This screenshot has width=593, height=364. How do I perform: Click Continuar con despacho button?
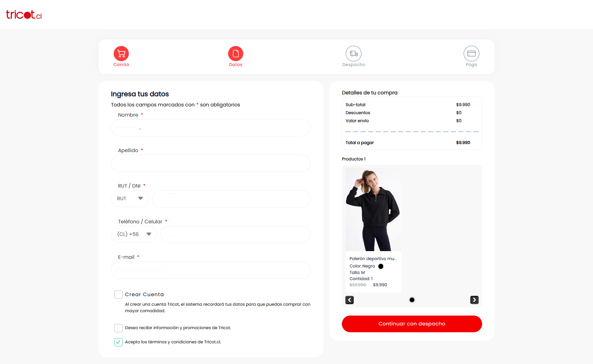pos(412,324)
